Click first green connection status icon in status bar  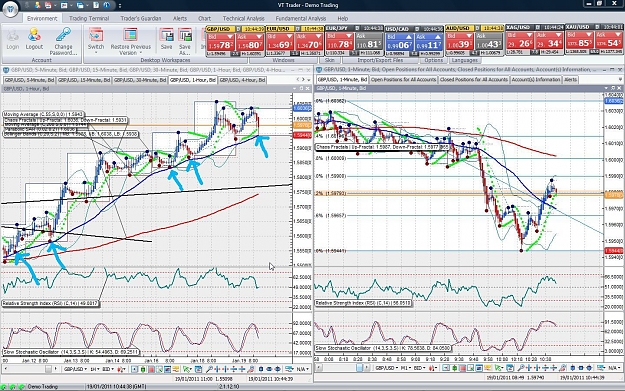click(x=3, y=387)
